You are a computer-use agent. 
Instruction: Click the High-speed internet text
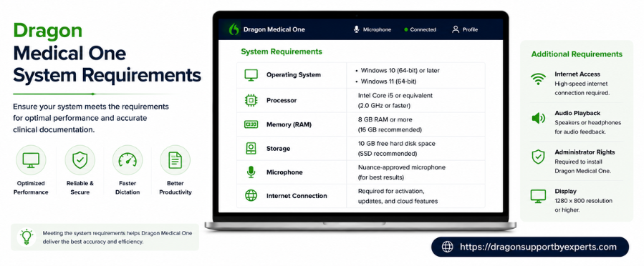pyautogui.click(x=581, y=84)
